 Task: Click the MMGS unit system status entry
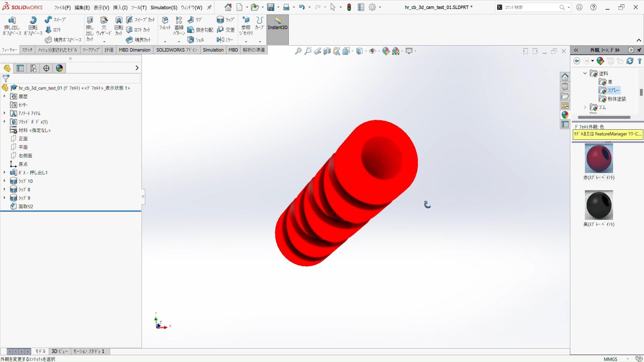pos(610,359)
